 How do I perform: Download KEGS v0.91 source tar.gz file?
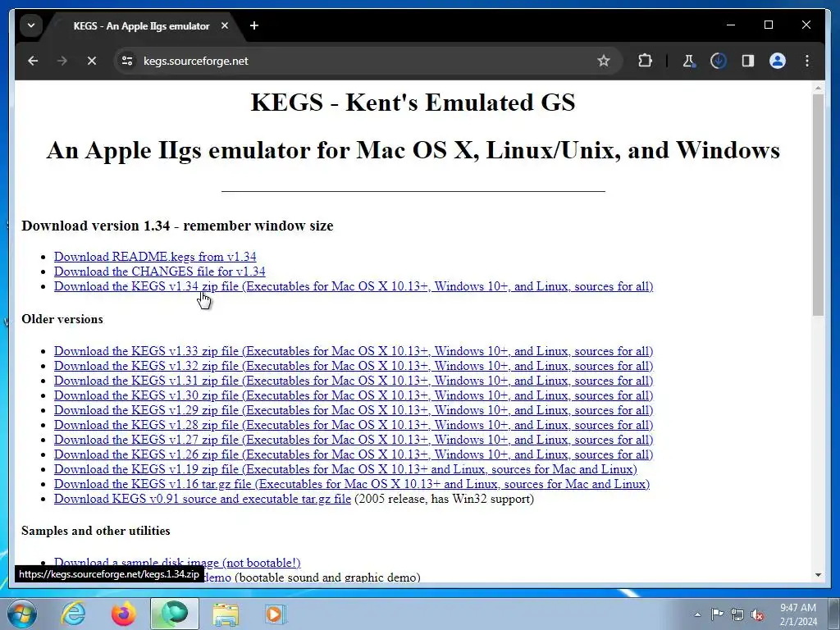coord(202,499)
